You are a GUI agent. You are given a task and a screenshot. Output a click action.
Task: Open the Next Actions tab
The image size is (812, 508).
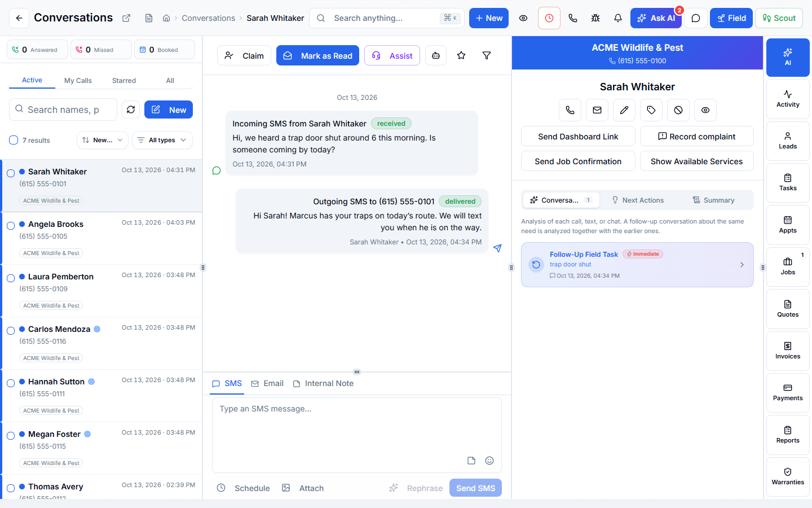tap(638, 200)
